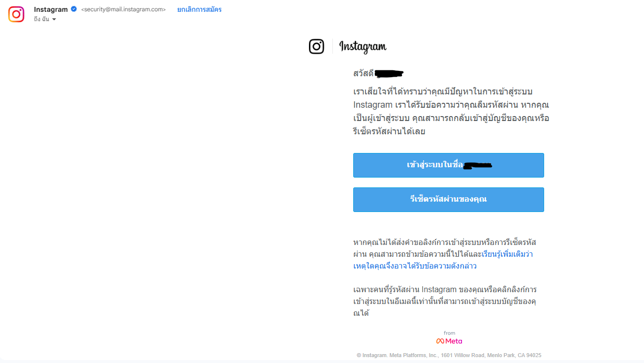
Task: Click the เข้าสู่ระบบในชื่อ login button
Action: click(449, 165)
